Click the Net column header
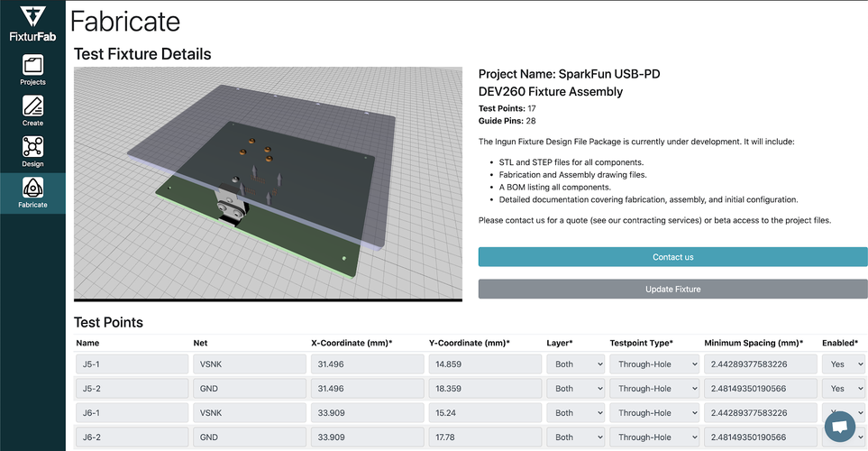This screenshot has height=451, width=868. (200, 343)
